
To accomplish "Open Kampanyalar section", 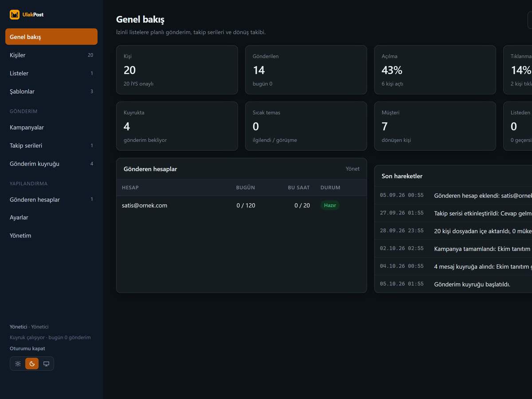I will pos(51,127).
